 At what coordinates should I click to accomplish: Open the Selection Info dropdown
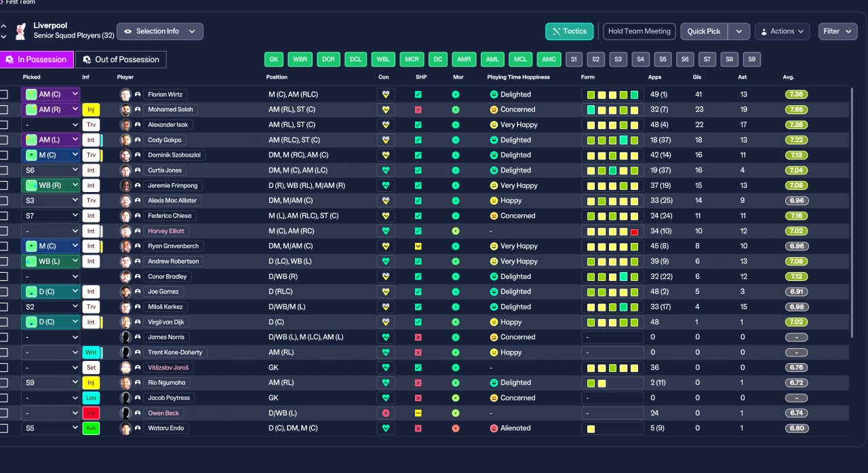pos(160,31)
